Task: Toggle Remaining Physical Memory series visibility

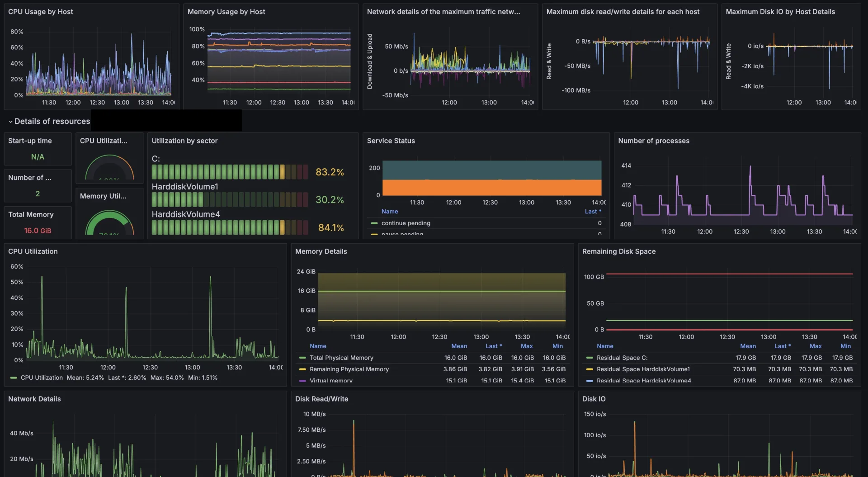Action: pos(349,369)
